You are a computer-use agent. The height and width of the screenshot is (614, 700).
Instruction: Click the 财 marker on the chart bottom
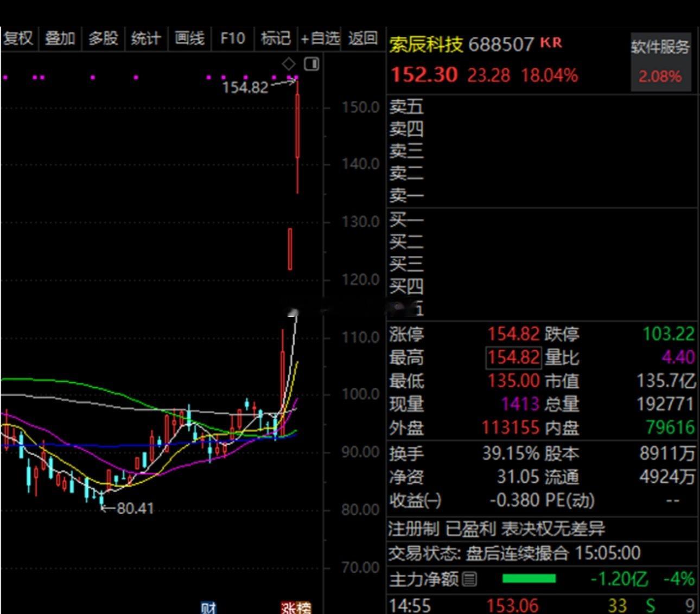[x=208, y=607]
